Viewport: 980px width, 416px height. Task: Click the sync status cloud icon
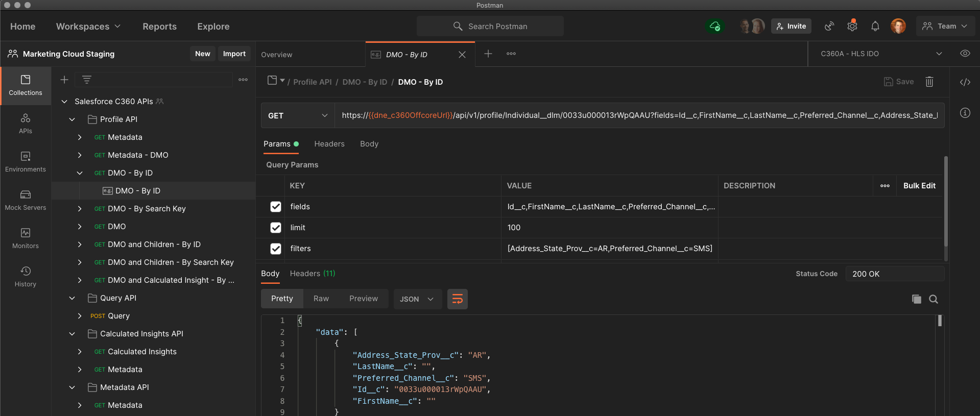coord(715,26)
